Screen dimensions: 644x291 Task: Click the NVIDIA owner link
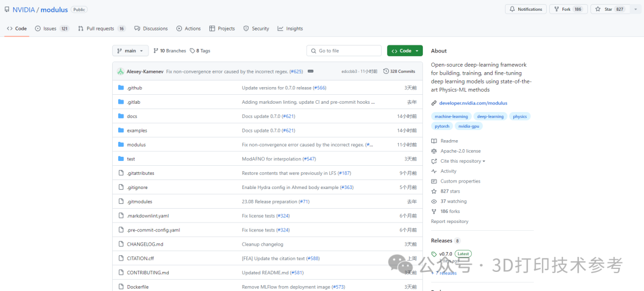coord(23,9)
